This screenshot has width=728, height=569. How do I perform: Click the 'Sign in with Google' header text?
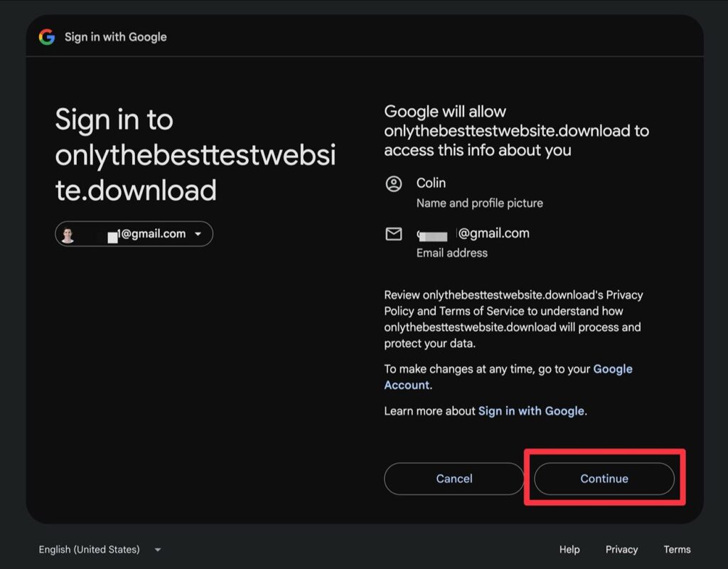click(x=116, y=37)
